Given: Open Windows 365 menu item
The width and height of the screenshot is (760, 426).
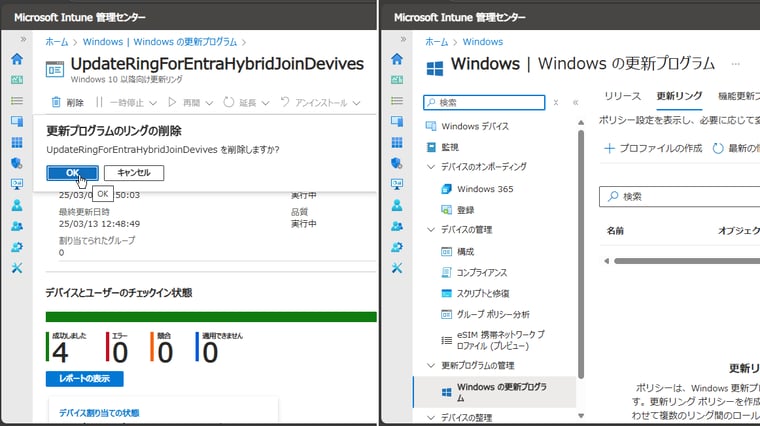Looking at the screenshot, I should [x=477, y=189].
